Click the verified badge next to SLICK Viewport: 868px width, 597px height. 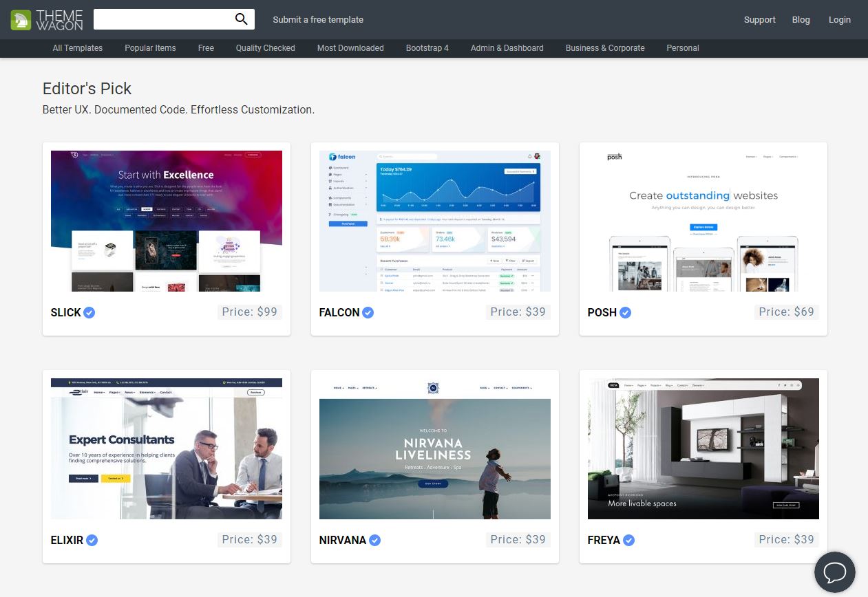(89, 312)
